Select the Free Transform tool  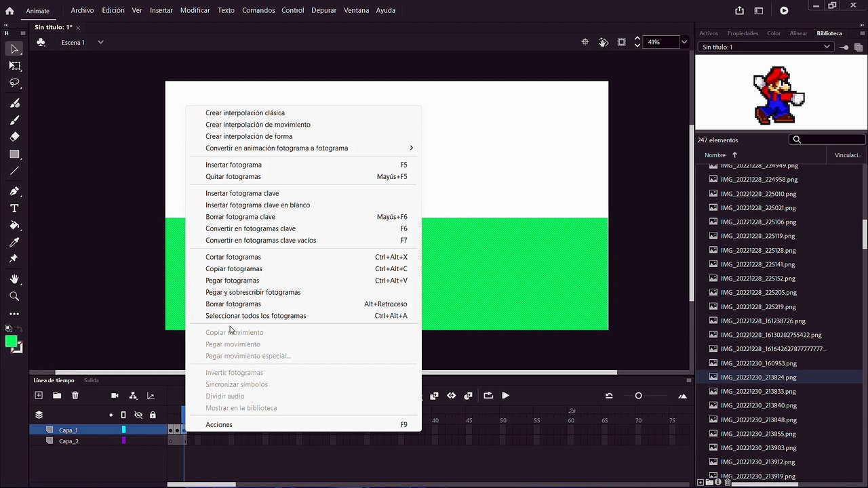[14, 66]
